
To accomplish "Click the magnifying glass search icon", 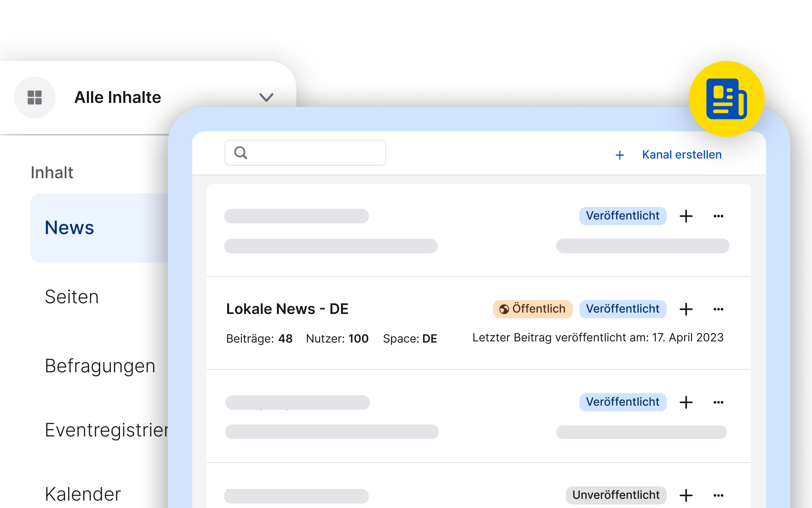I will point(241,153).
